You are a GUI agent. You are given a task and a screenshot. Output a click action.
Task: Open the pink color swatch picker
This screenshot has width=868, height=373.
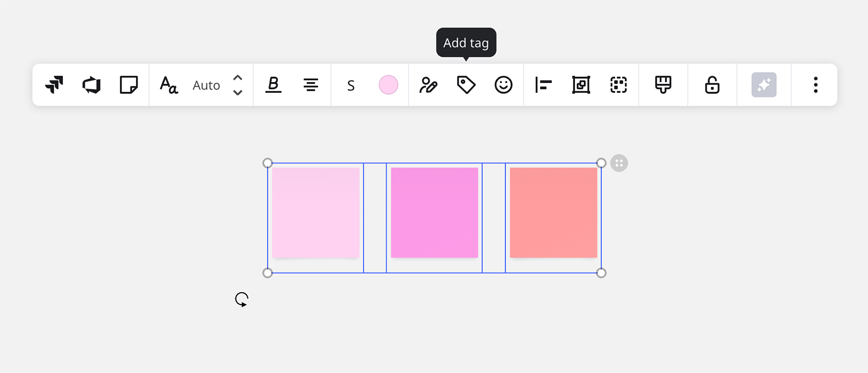[388, 85]
